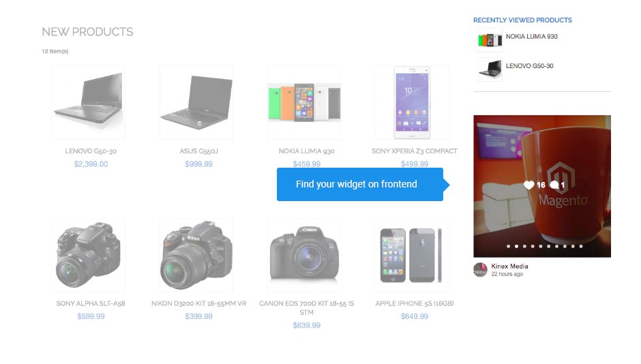The height and width of the screenshot is (364, 641).
Task: Select the first carousel dot indicator
Action: pos(508,246)
